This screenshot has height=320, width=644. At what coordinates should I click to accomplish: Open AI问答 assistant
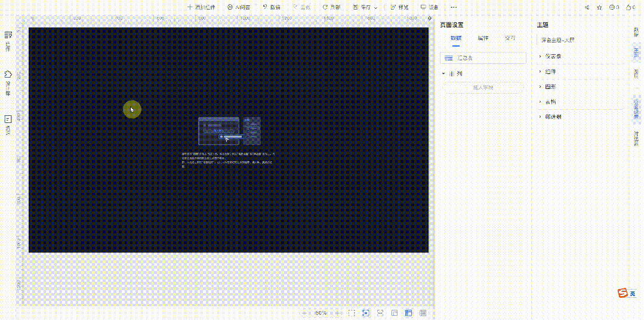[x=239, y=7]
